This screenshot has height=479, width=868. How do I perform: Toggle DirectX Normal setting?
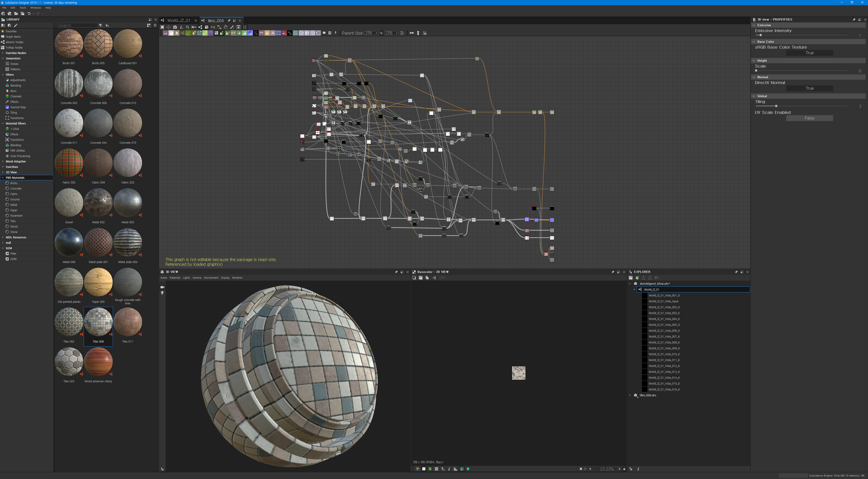(809, 88)
